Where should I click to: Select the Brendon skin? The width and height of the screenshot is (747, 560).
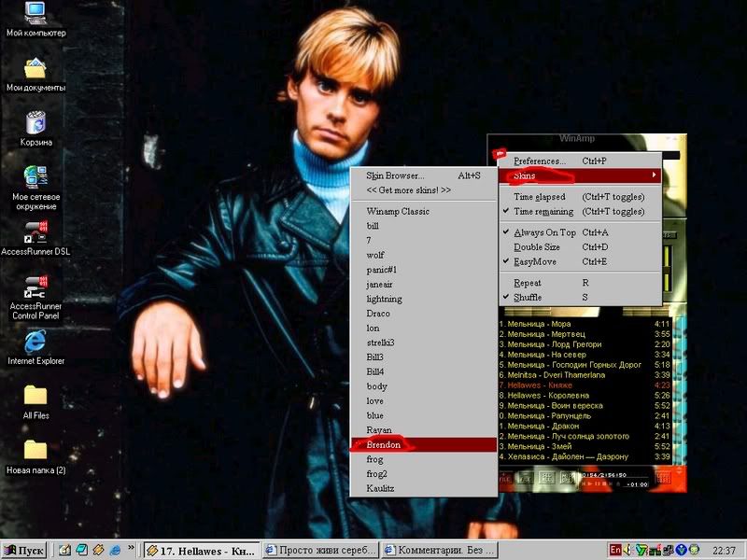(x=384, y=445)
